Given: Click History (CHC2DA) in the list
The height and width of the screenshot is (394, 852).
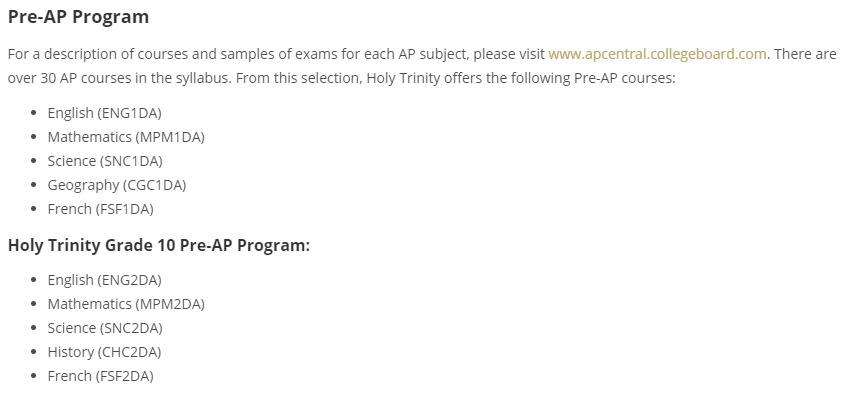Looking at the screenshot, I should [x=104, y=352].
